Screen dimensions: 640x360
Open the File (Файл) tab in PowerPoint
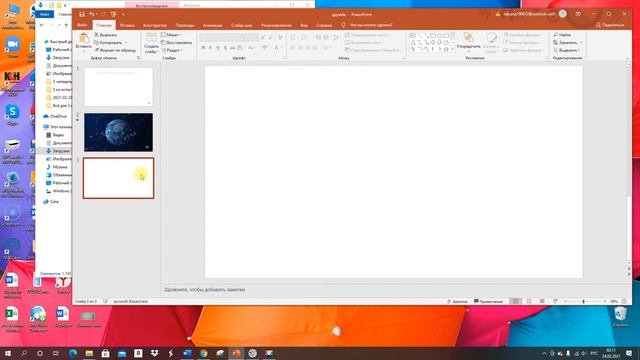click(82, 25)
